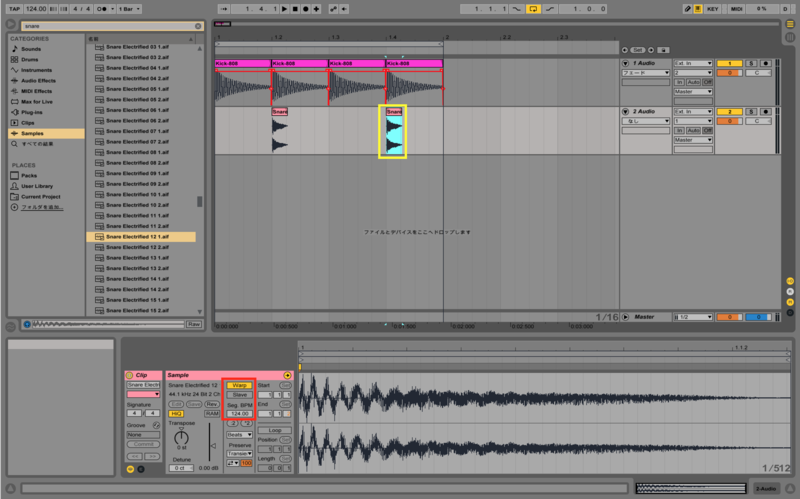Open the Preserve Transients dropdown
Screen dimensions: 800x499
click(x=239, y=454)
